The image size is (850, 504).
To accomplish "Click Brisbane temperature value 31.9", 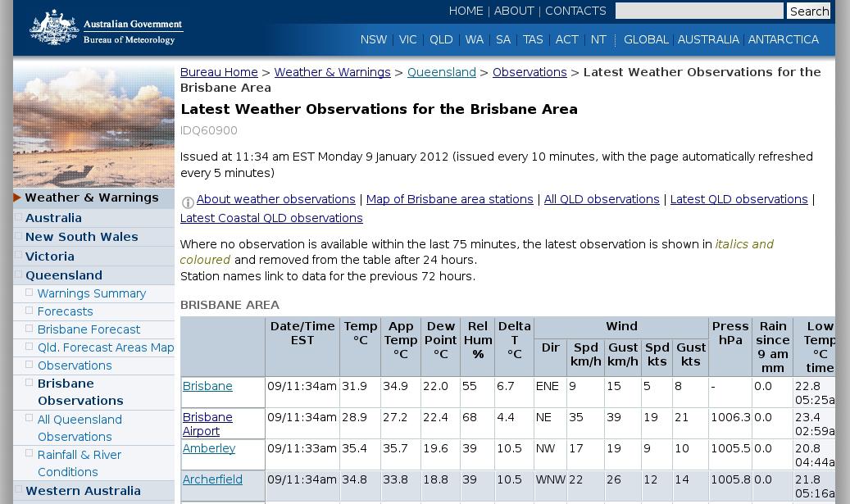I will click(x=355, y=386).
